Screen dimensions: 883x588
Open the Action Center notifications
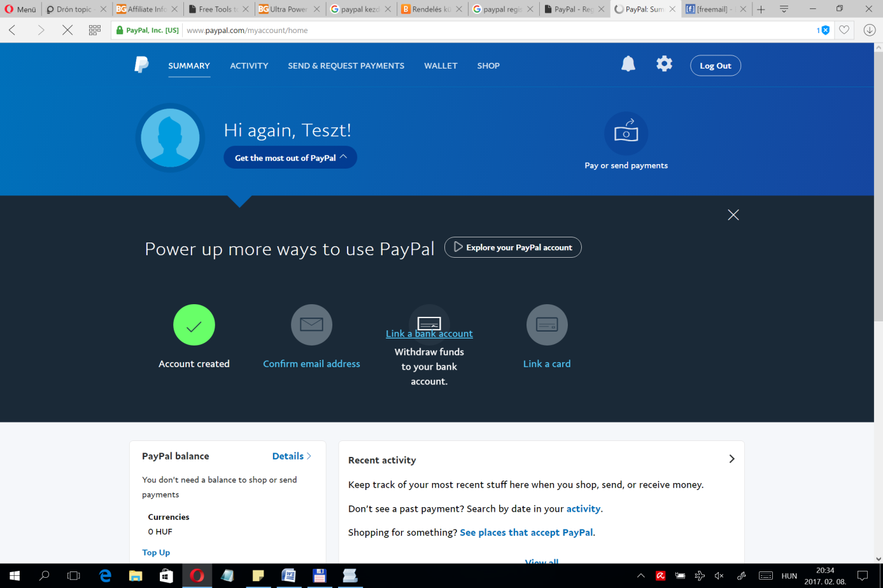click(x=863, y=576)
